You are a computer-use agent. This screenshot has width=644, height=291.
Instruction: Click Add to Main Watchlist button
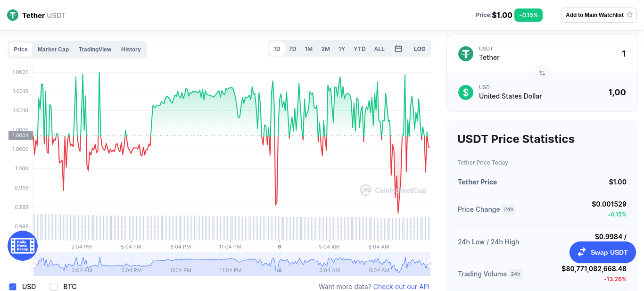click(x=599, y=15)
